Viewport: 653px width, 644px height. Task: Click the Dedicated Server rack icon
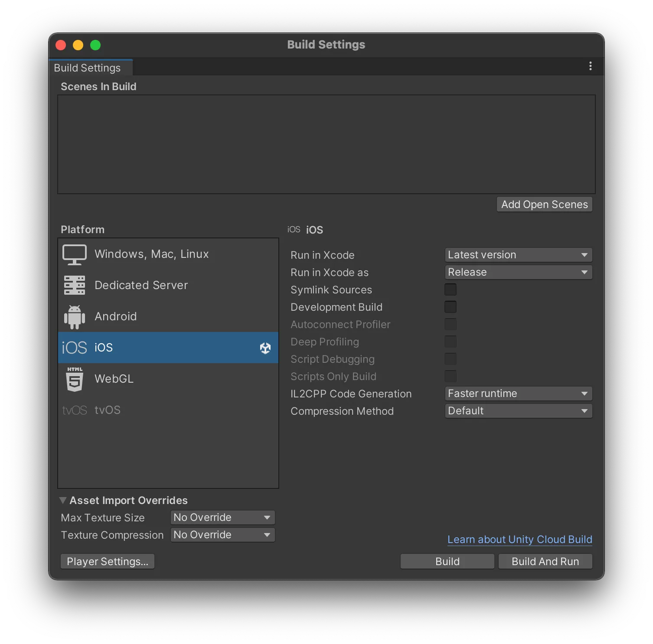tap(75, 285)
